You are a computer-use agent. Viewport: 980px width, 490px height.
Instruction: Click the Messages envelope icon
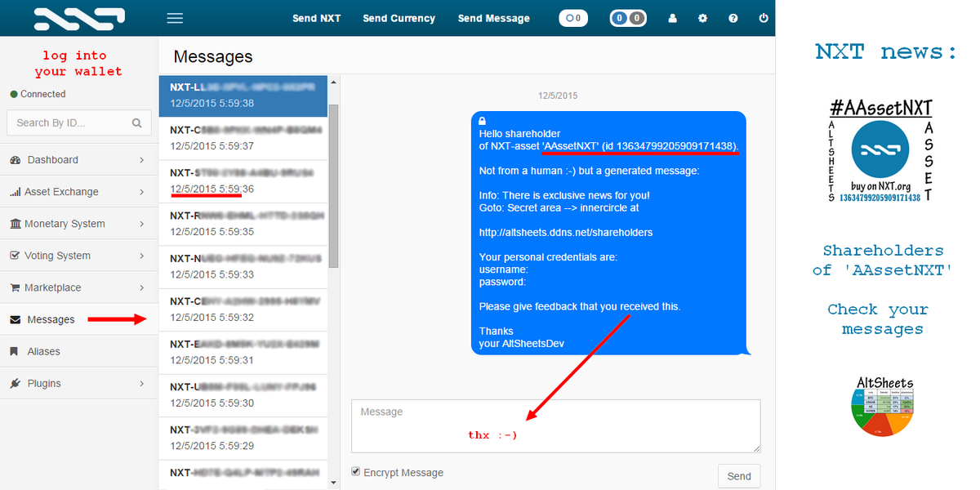pyautogui.click(x=16, y=319)
